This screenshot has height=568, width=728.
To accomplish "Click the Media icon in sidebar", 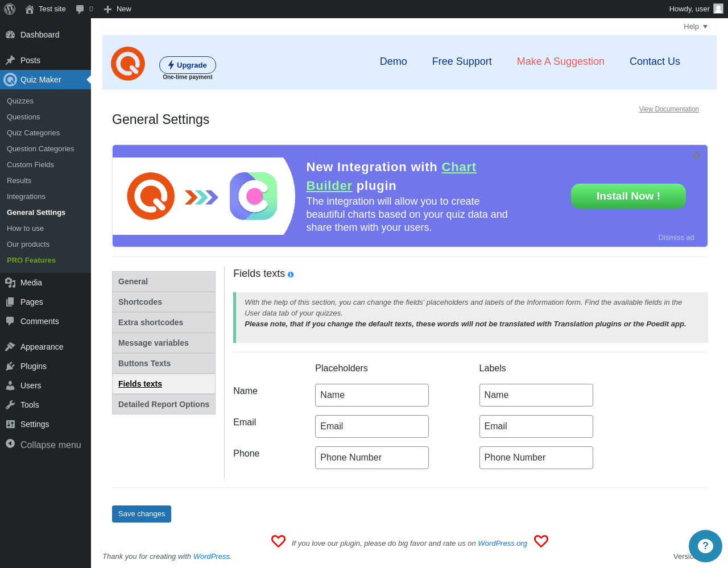I will click(x=10, y=283).
